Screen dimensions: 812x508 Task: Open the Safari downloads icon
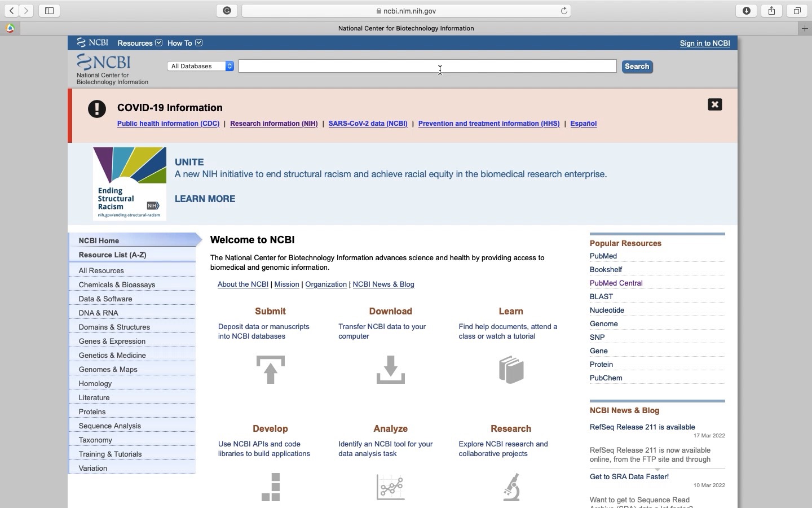[747, 11]
